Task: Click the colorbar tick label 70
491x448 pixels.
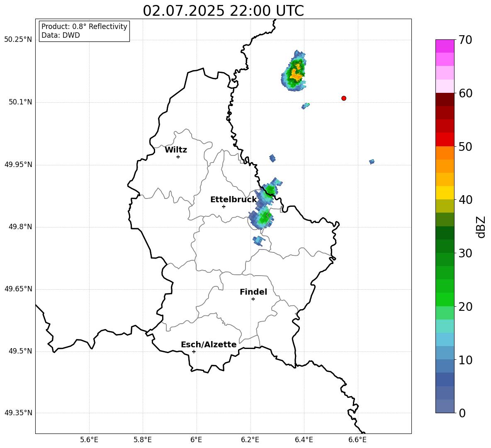Action: coord(465,40)
